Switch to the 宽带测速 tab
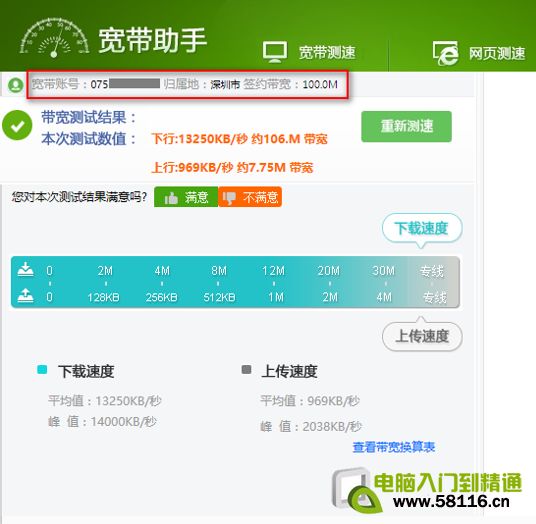This screenshot has height=524, width=536. (309, 52)
